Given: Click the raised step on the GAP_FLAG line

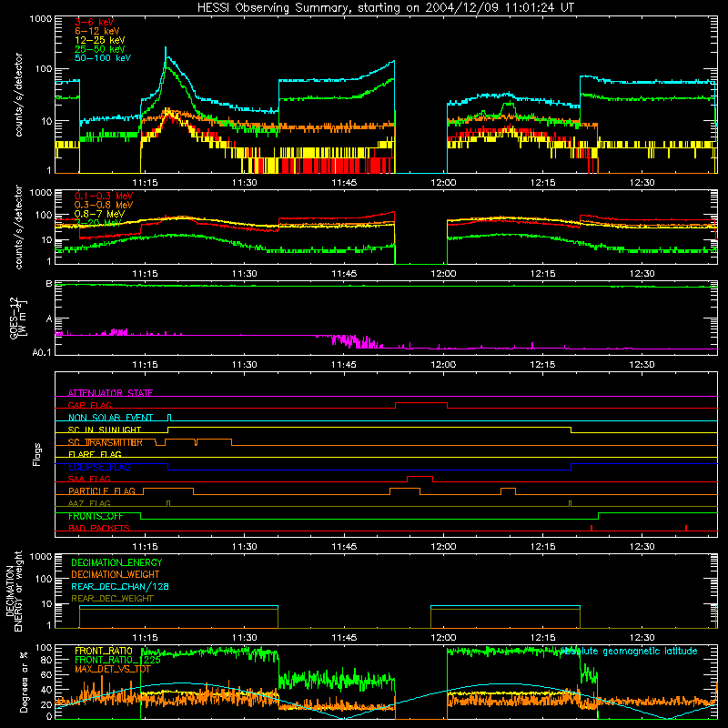Looking at the screenshot, I should point(421,403).
